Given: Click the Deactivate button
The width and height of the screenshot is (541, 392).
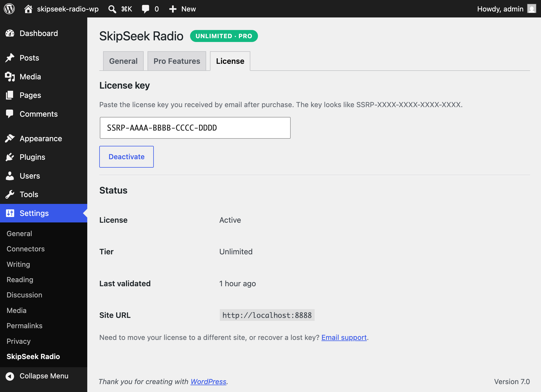Looking at the screenshot, I should (127, 157).
